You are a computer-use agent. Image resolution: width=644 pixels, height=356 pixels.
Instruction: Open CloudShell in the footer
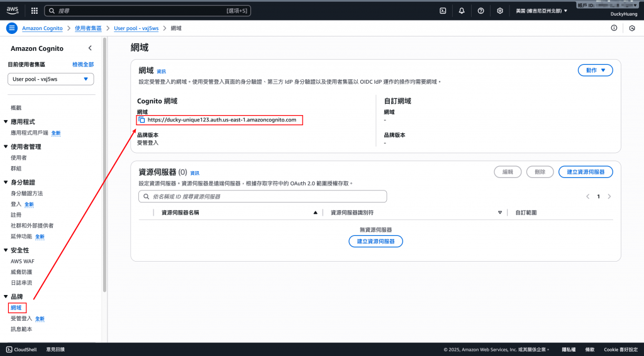click(21, 350)
